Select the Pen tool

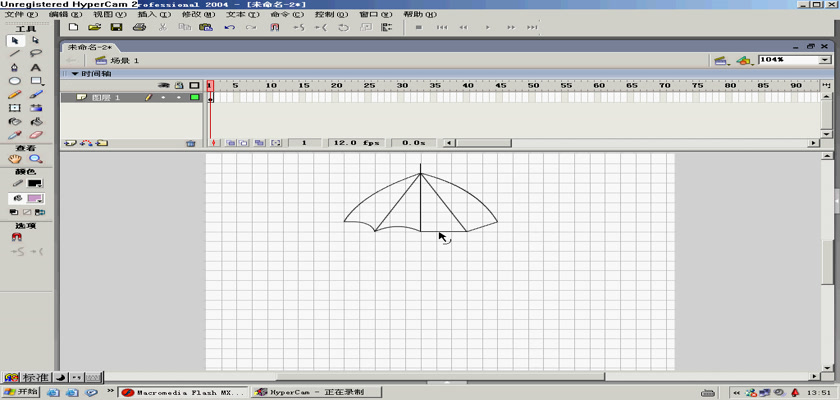(15, 67)
